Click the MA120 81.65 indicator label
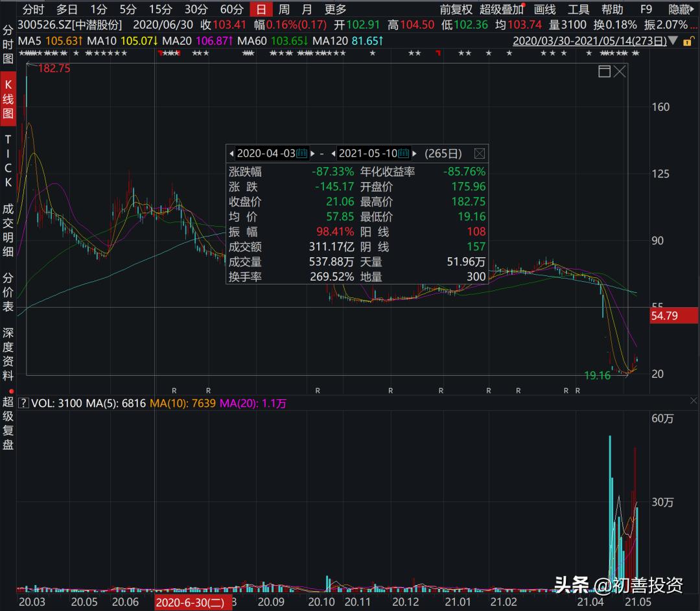Viewport: 700px width, 611px height. (348, 41)
